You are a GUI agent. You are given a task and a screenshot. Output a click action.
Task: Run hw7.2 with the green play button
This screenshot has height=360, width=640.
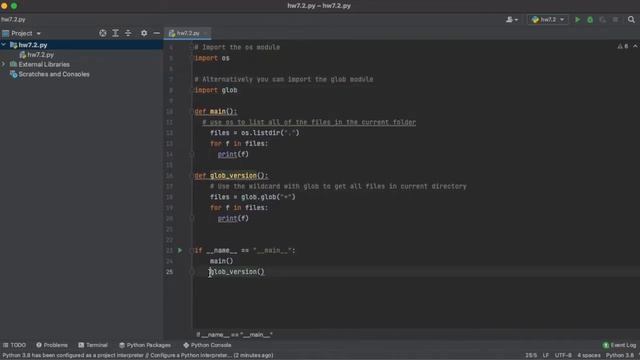(x=577, y=20)
